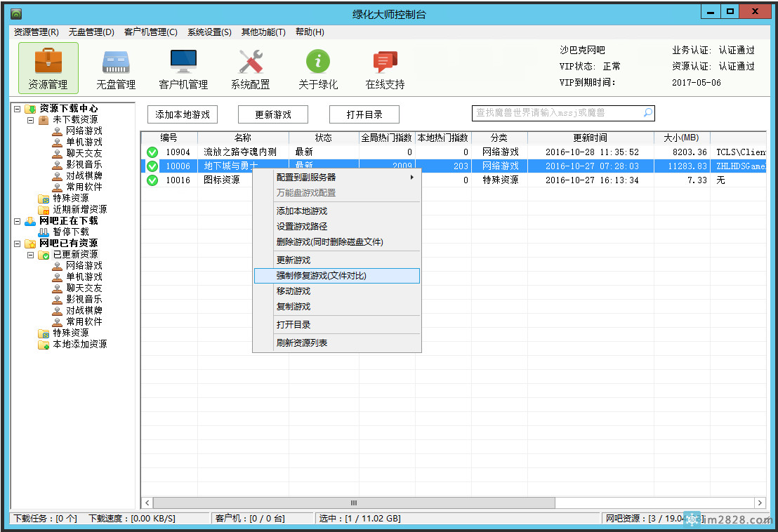Image resolution: width=778 pixels, height=532 pixels.
Task: Click the 打开目录 button above the list
Action: pos(364,114)
